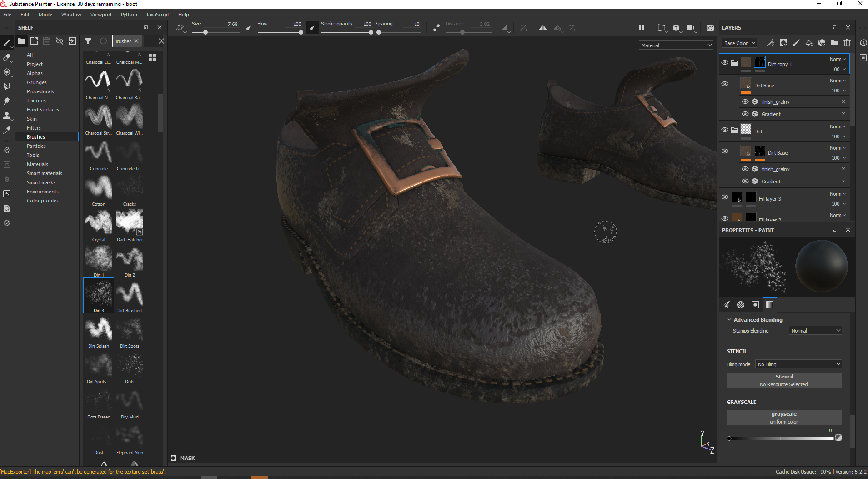
Task: Hide the Dirt copy 1 layer
Action: click(x=725, y=62)
